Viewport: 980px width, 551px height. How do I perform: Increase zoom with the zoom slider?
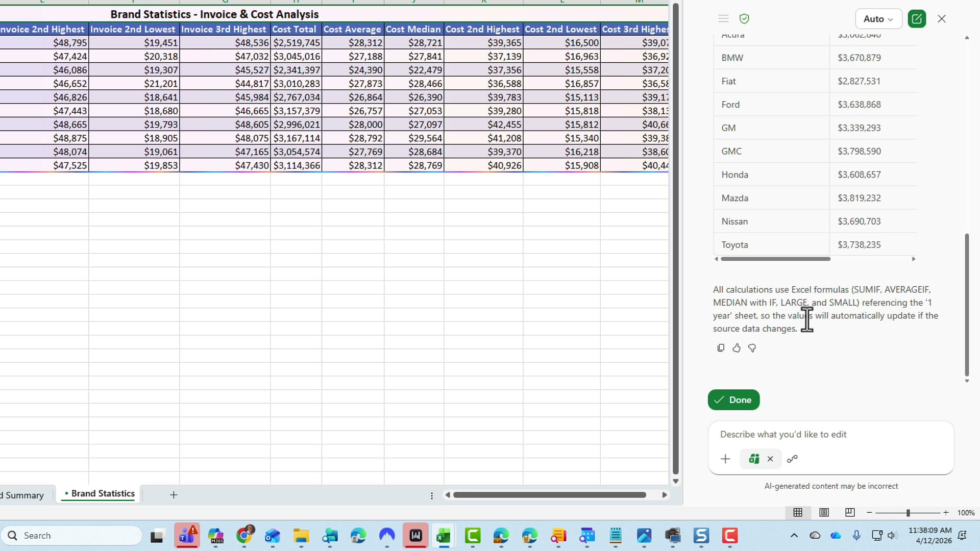coord(947,513)
